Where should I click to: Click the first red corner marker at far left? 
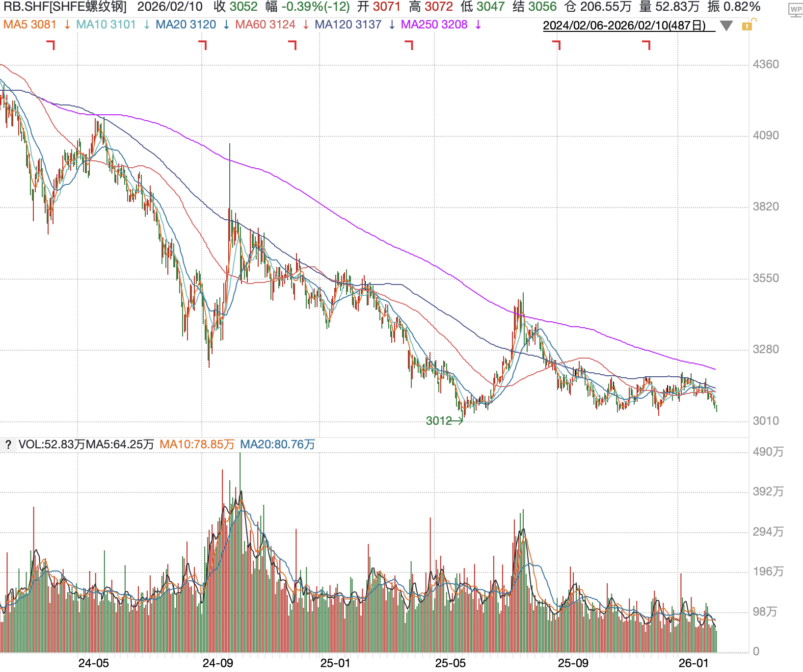click(x=51, y=46)
